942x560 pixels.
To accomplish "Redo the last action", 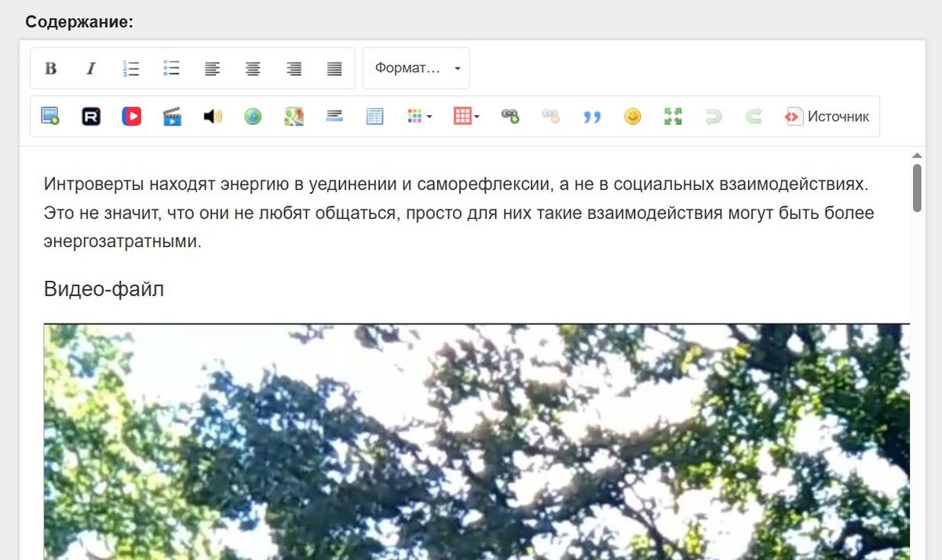I will [x=754, y=117].
